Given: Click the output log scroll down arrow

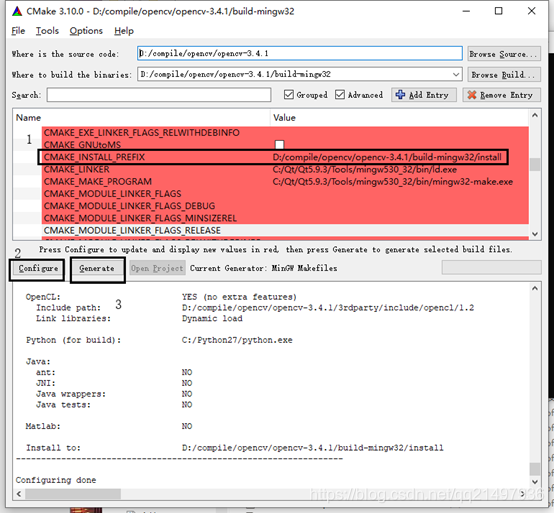Looking at the screenshot, I should click(535, 482).
